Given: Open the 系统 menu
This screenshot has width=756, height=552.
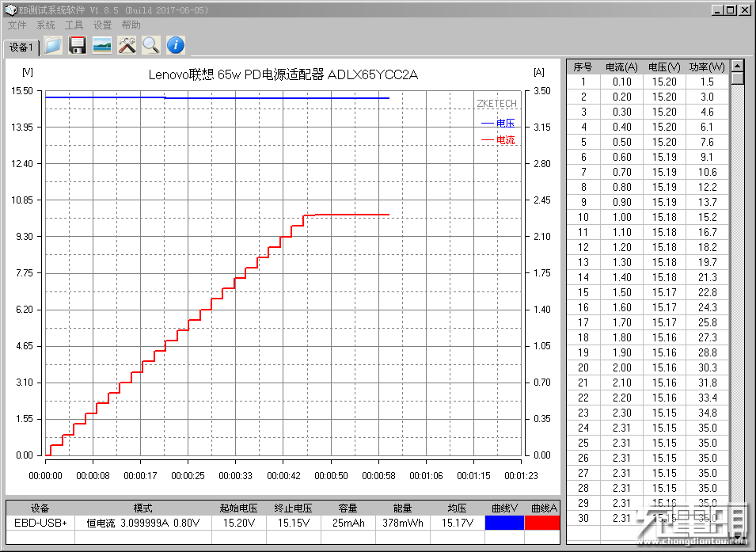Looking at the screenshot, I should [x=45, y=25].
